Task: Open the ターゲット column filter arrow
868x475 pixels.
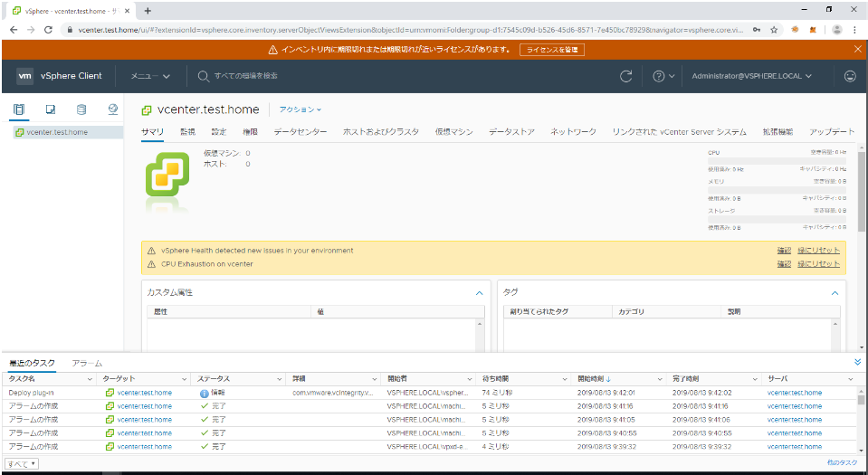Action: tap(185, 379)
